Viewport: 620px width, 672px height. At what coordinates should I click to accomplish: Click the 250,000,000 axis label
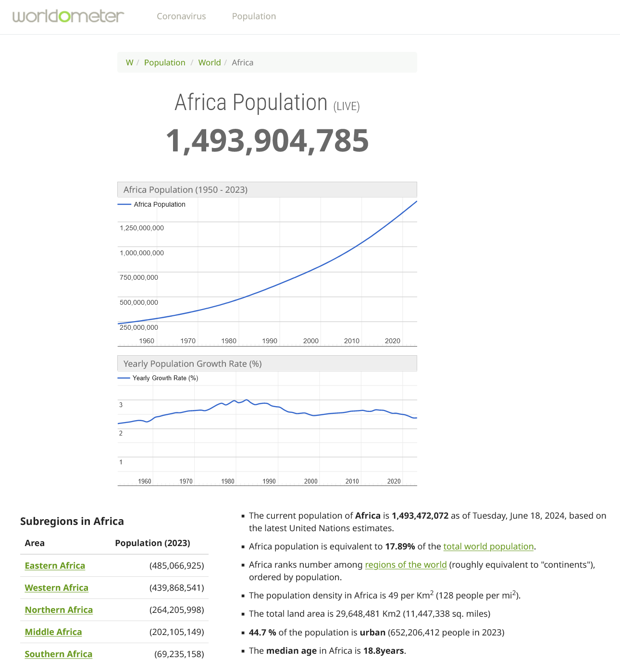click(x=139, y=327)
